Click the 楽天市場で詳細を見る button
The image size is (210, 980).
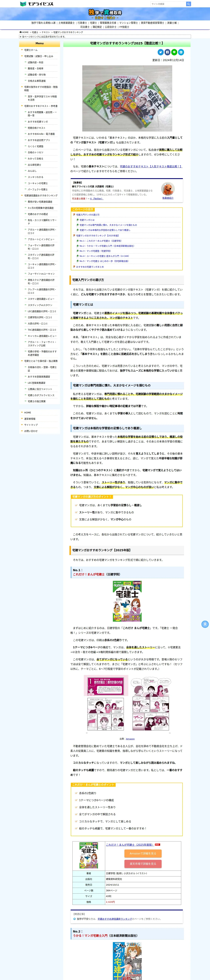point(143,864)
